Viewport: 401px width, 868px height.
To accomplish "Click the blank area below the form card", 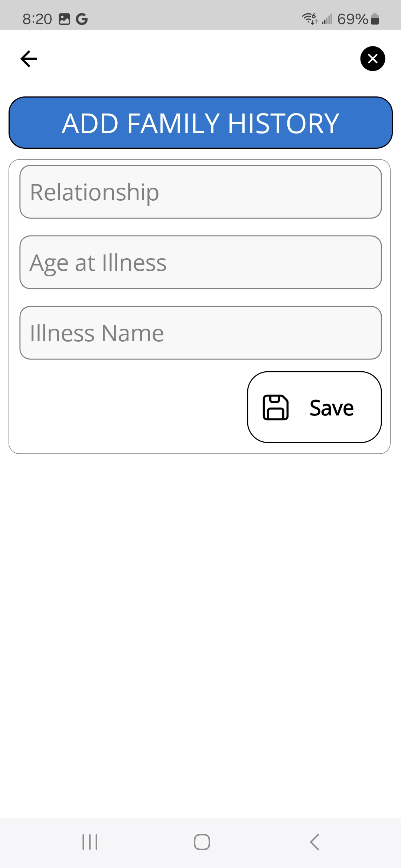I will (200, 631).
